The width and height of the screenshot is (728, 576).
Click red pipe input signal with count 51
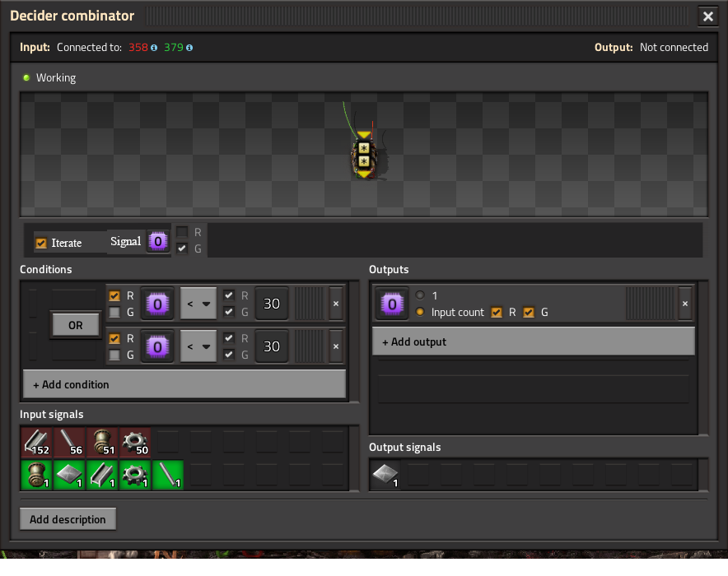(103, 443)
